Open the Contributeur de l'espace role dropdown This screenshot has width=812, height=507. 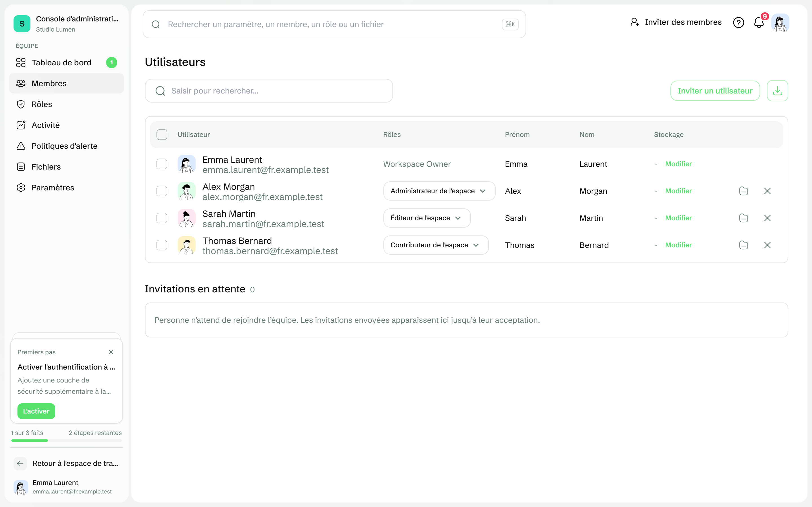click(x=436, y=245)
